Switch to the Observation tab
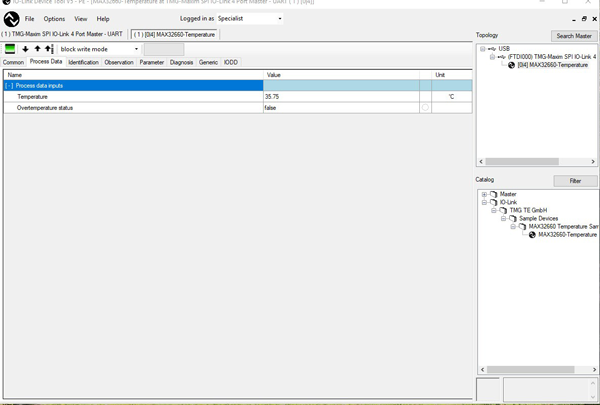600x405 pixels. [x=119, y=62]
